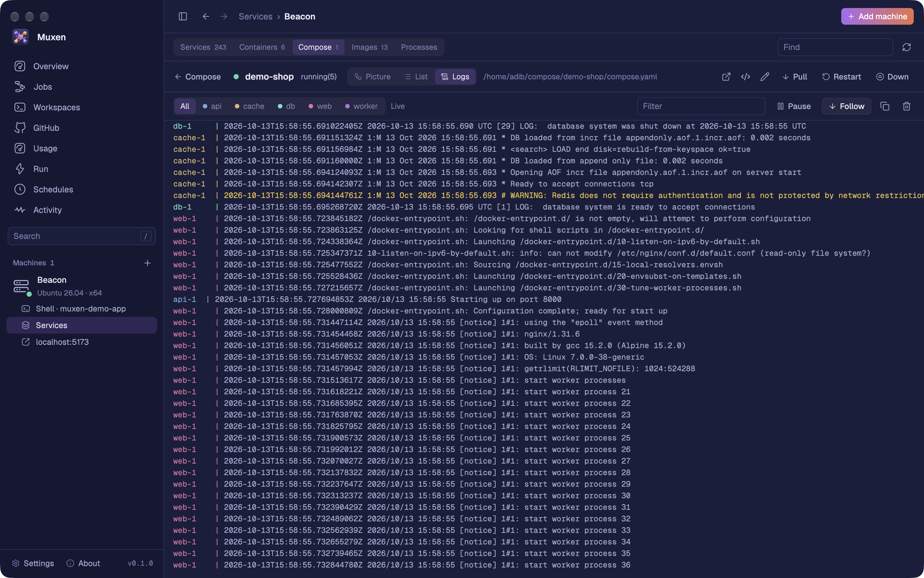The height and width of the screenshot is (578, 924).
Task: Open compose file in external window icon
Action: (726, 77)
